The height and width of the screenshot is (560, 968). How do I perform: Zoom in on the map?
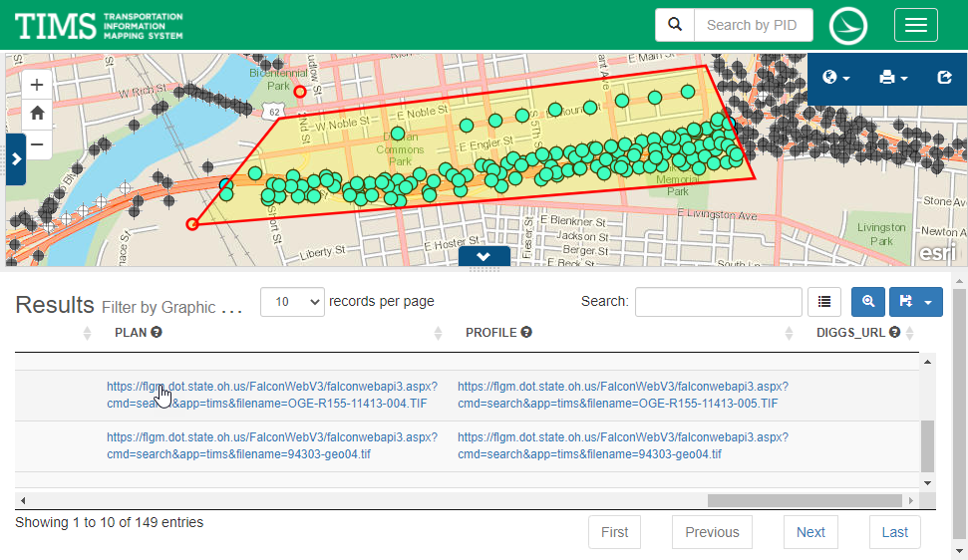click(37, 85)
